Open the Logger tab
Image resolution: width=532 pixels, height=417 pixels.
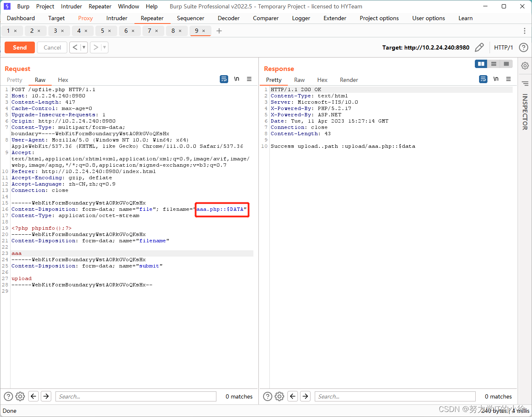coord(301,18)
